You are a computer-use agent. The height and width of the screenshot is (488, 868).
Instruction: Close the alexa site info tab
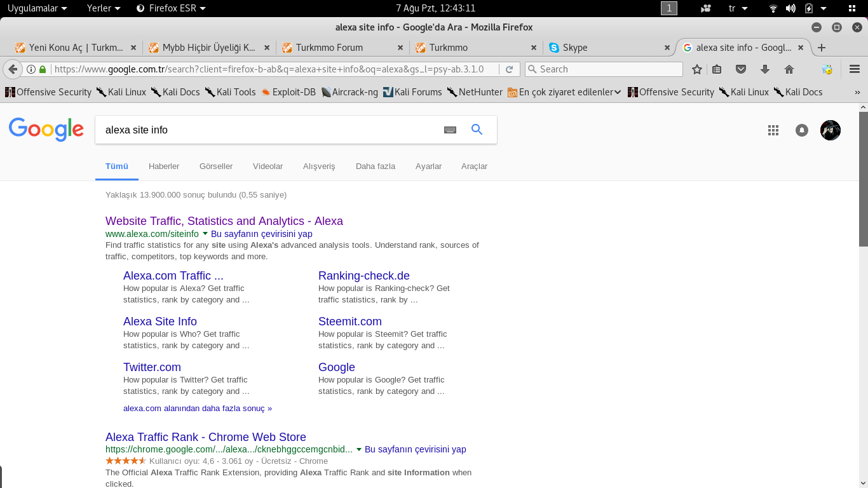click(801, 48)
